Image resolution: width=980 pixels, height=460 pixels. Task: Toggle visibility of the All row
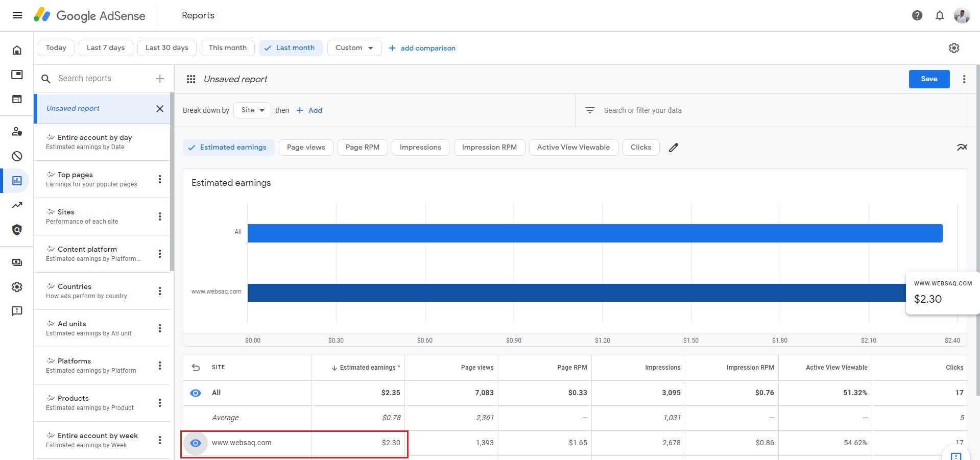click(x=196, y=393)
